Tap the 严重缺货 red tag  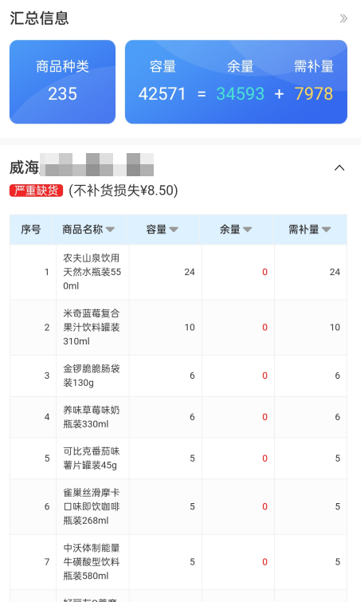pyautogui.click(x=37, y=191)
